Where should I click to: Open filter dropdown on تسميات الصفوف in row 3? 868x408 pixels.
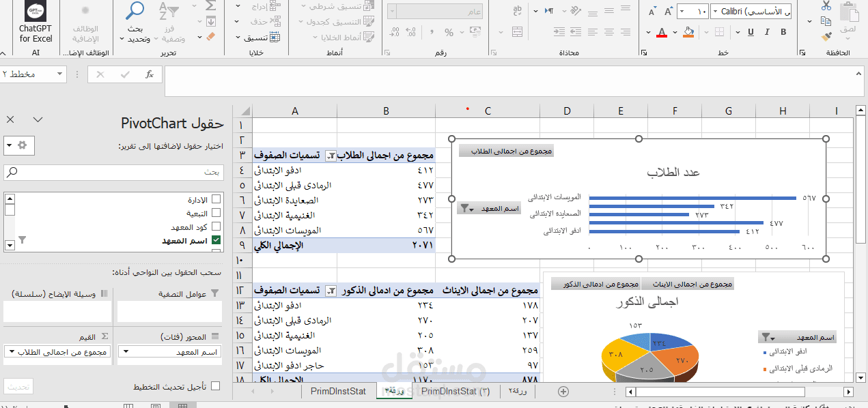331,156
